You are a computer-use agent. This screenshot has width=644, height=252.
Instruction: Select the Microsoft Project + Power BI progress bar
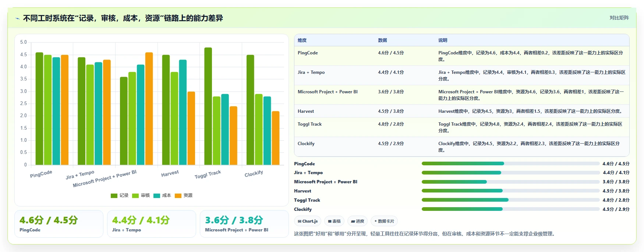click(511, 182)
